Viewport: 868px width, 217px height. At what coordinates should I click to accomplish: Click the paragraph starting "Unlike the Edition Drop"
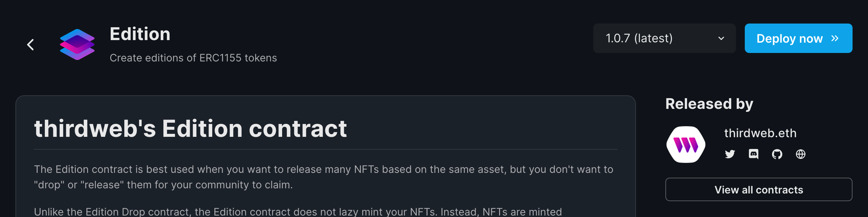(x=298, y=212)
